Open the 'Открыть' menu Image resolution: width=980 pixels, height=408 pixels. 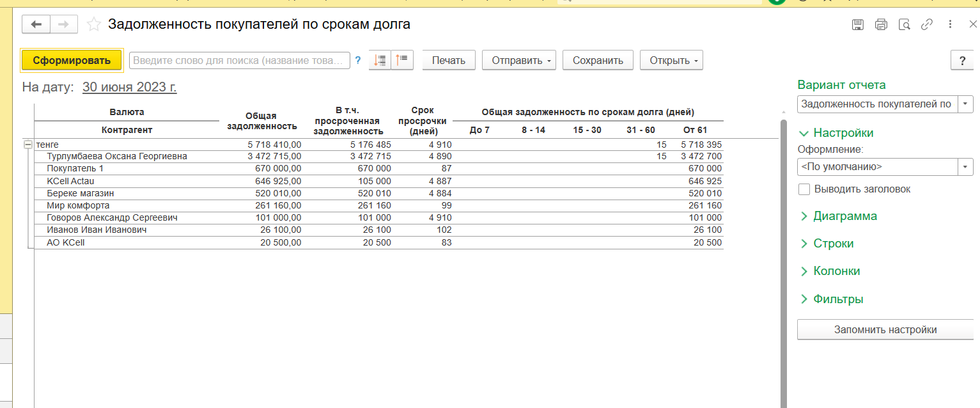tap(671, 61)
